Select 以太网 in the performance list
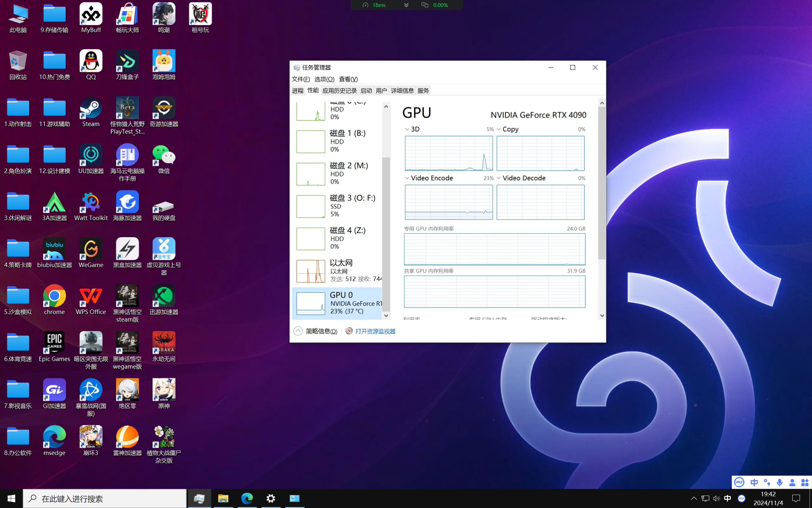The image size is (812, 508). [337, 271]
